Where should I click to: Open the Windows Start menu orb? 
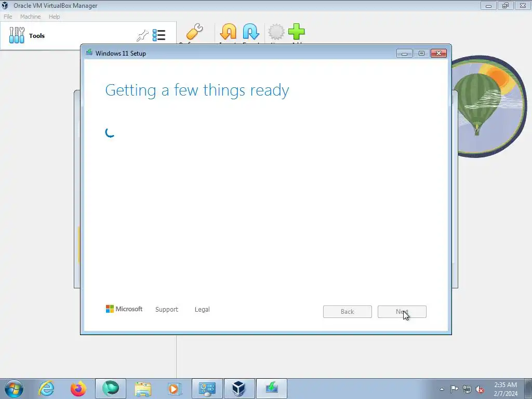click(14, 389)
